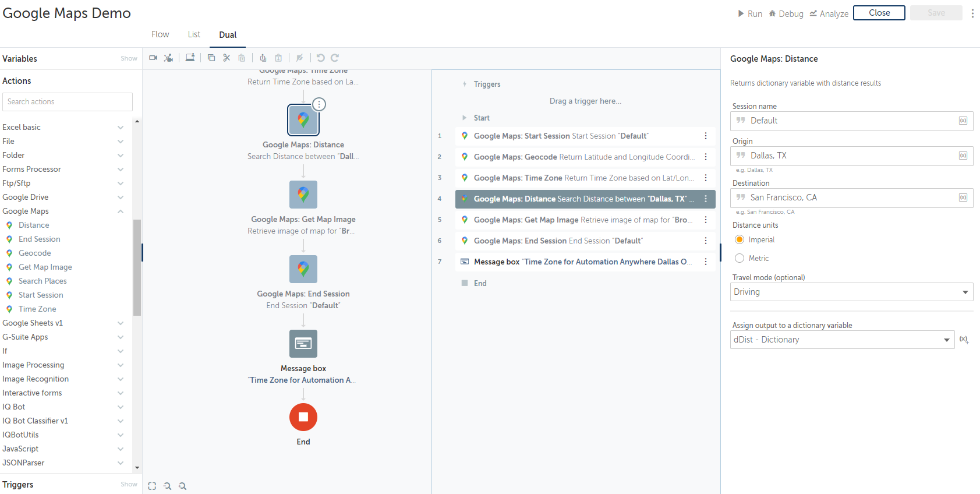Expand the Google Drive actions group
The width and height of the screenshot is (980, 494).
click(x=121, y=197)
